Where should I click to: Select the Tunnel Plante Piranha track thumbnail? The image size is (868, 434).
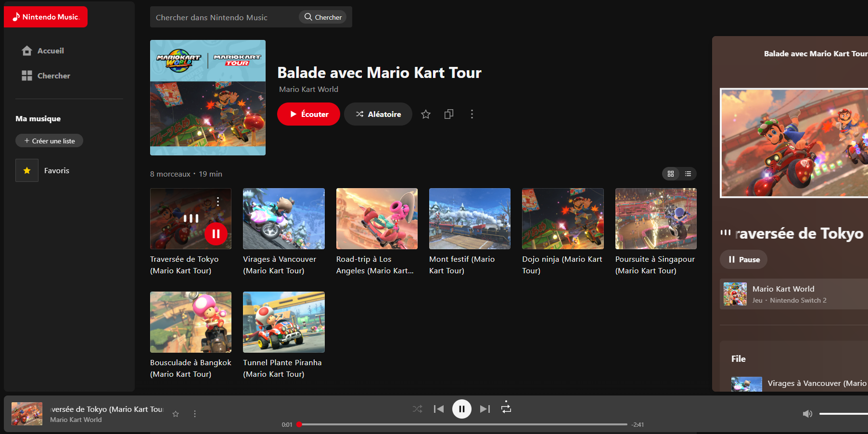pos(284,322)
